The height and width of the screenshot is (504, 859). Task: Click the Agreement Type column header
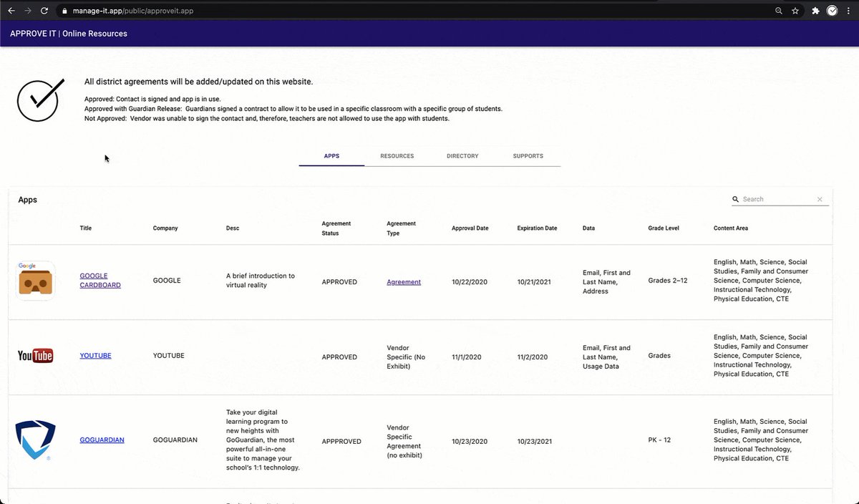click(401, 228)
